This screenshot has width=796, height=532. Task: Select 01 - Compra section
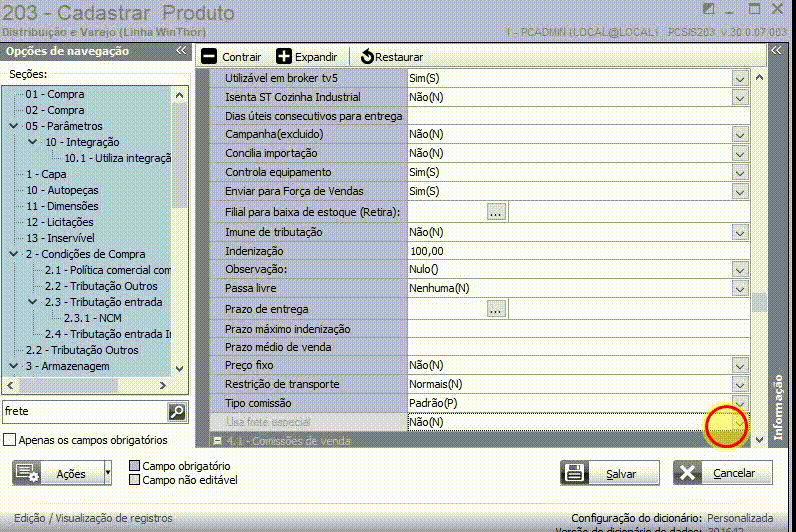55,94
